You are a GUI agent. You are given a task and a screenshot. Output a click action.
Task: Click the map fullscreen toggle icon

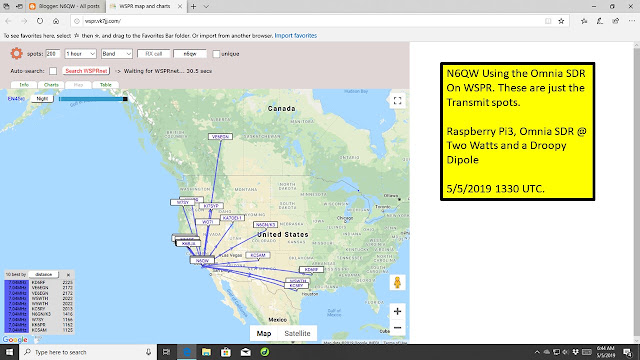point(397,101)
